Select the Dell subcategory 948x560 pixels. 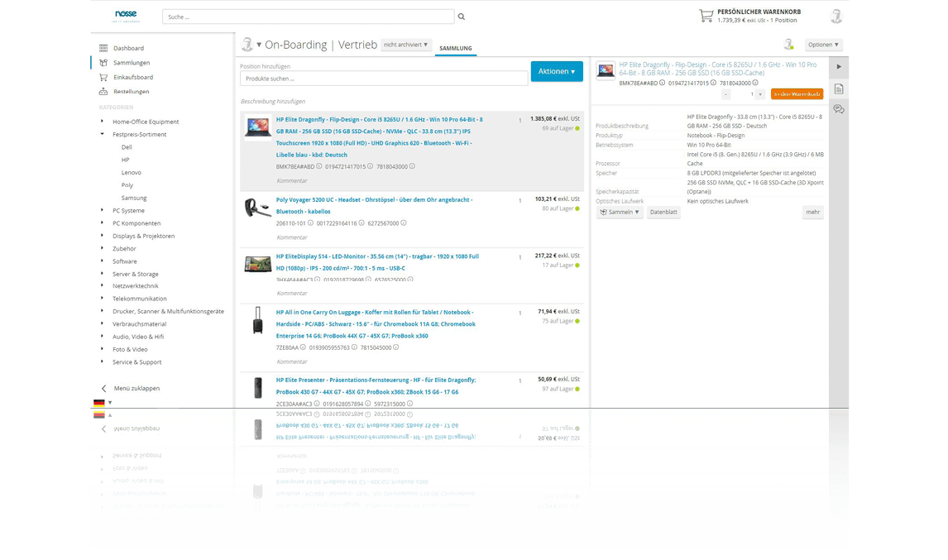tap(127, 147)
